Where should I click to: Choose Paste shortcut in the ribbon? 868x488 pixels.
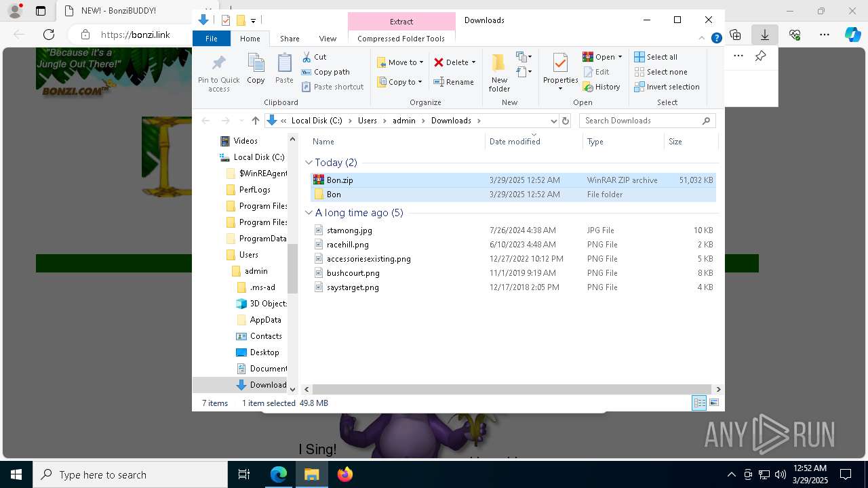click(x=332, y=87)
